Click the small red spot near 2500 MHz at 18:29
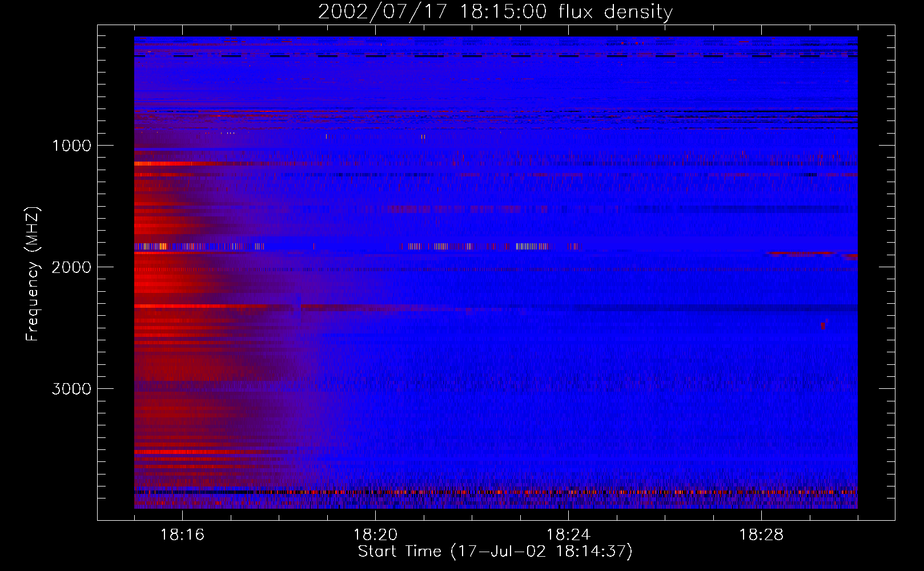Screen dimensions: 924x571 point(823,325)
